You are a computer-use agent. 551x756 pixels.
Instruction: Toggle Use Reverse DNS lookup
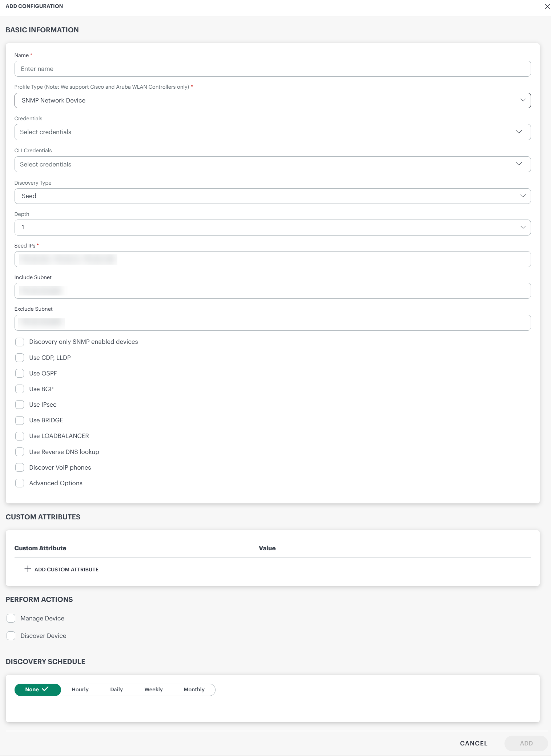click(20, 452)
